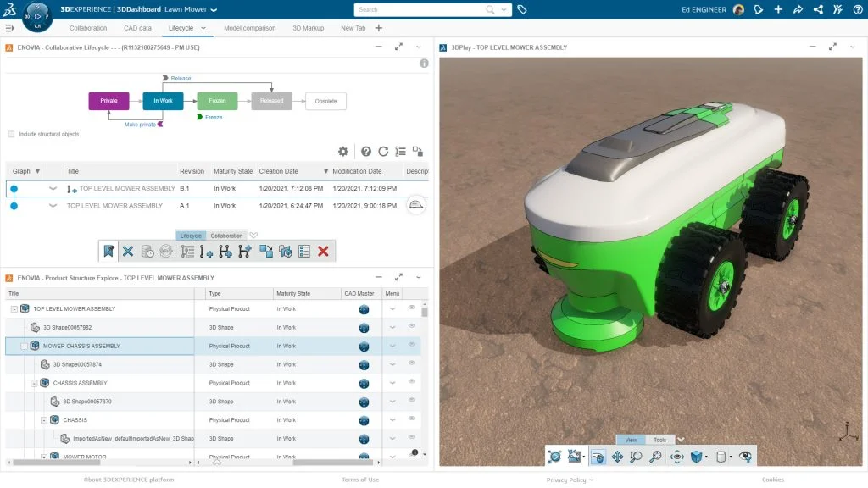Enable the Include structural objects checkbox
Screen dimensions: 868x488
(x=12, y=133)
